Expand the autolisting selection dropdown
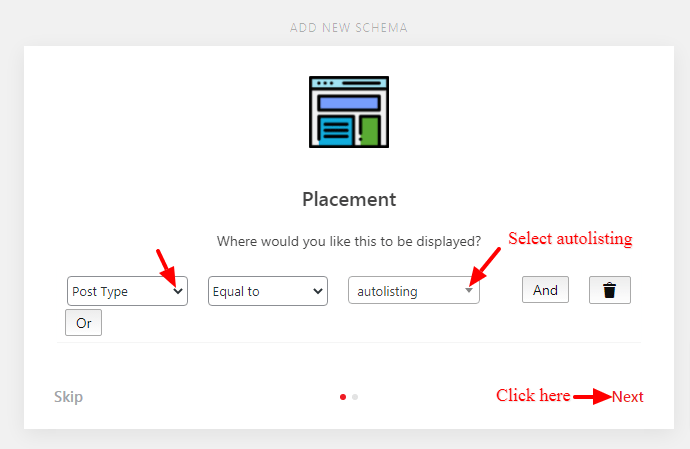 [x=414, y=290]
